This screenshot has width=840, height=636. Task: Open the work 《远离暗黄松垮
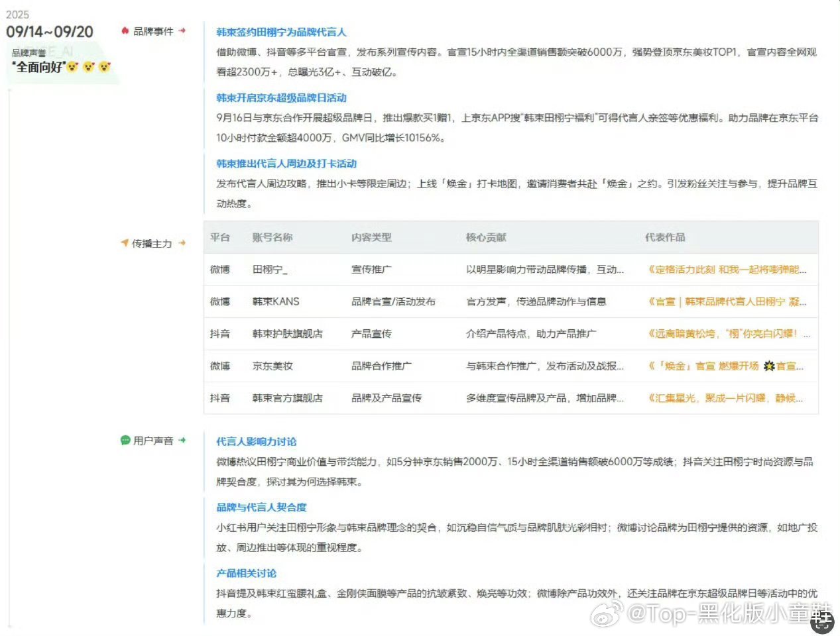click(729, 334)
